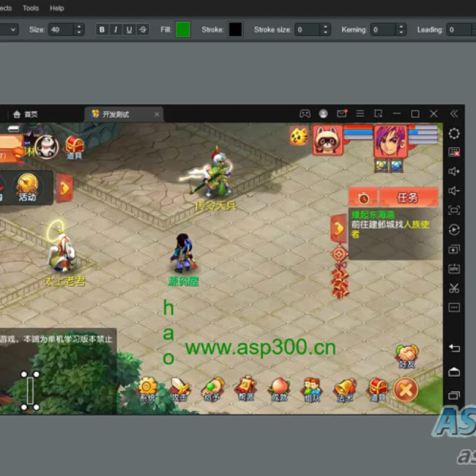This screenshot has width=476, height=476.
Task: Tap the 给予 hand icon
Action: tap(213, 389)
